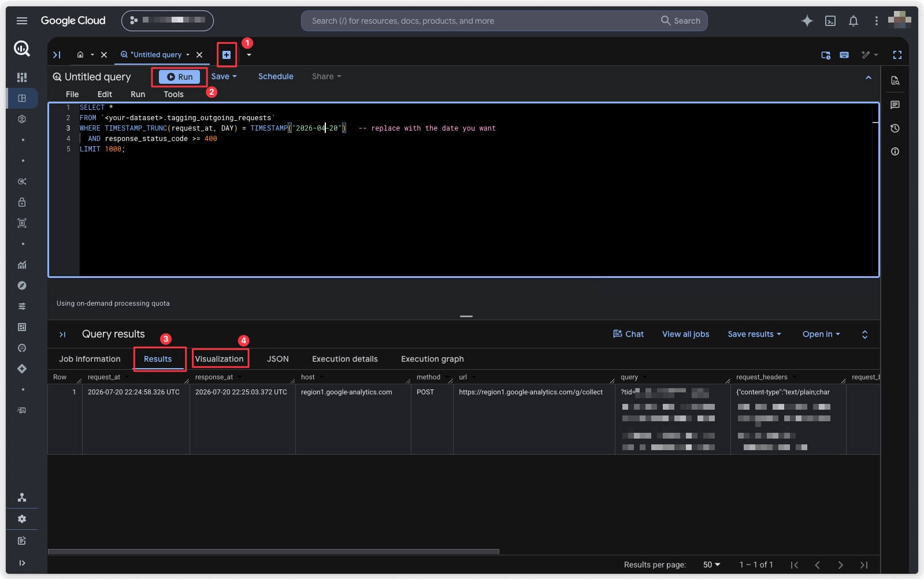
Task: Enter full screen editor mode
Action: coord(897,55)
